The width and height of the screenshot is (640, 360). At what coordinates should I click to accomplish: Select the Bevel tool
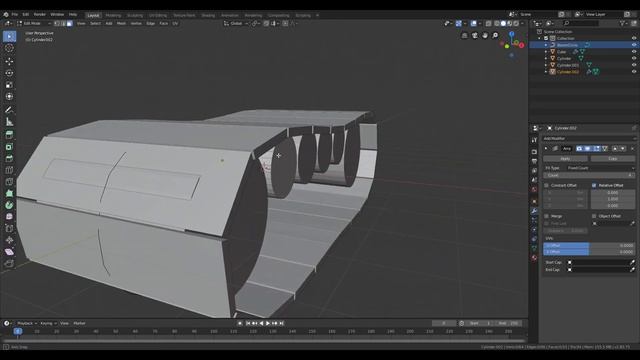pyautogui.click(x=9, y=158)
